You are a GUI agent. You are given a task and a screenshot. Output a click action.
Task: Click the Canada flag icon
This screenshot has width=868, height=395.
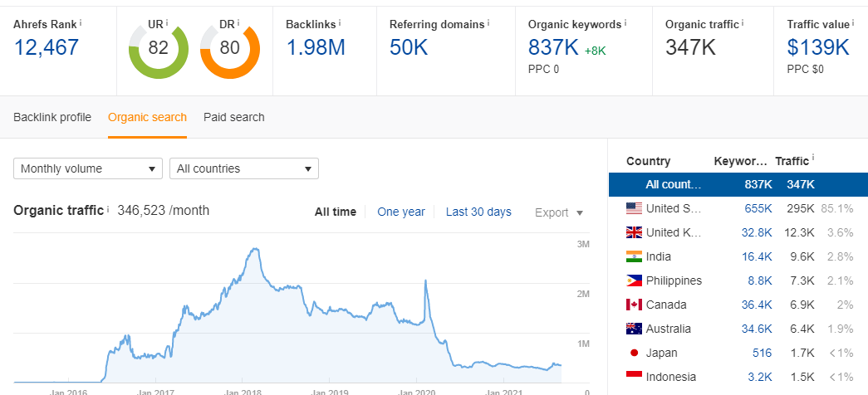634,305
